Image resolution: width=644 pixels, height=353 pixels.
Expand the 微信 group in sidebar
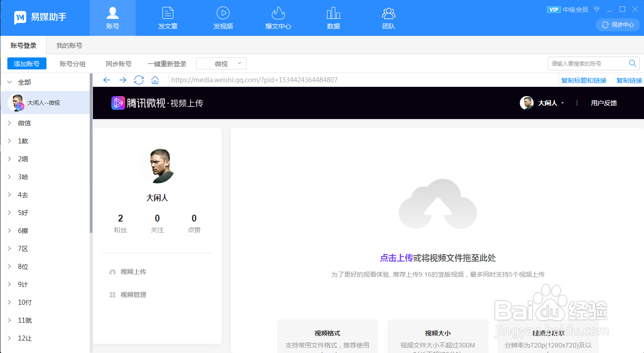coord(10,123)
